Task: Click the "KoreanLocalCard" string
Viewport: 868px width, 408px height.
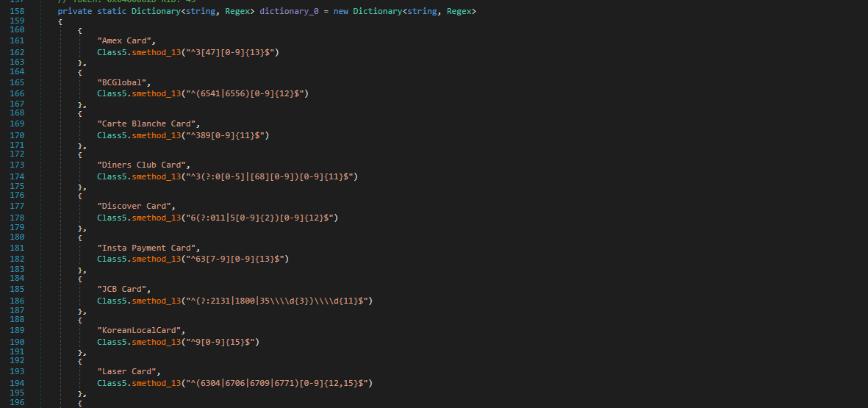Action: click(x=141, y=330)
